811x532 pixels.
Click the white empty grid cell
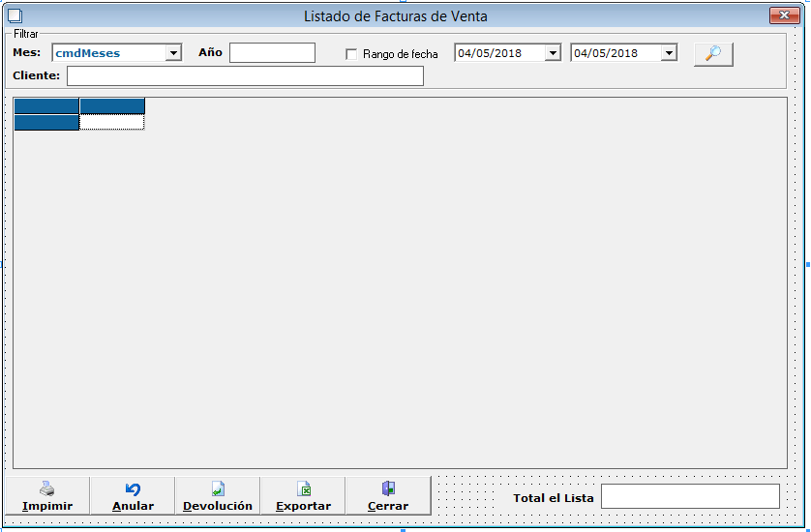(112, 122)
